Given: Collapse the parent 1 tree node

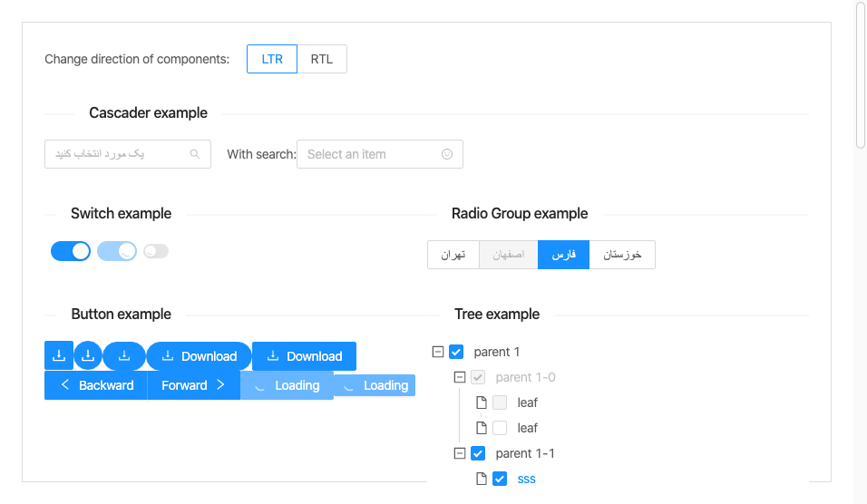Looking at the screenshot, I should pos(438,352).
